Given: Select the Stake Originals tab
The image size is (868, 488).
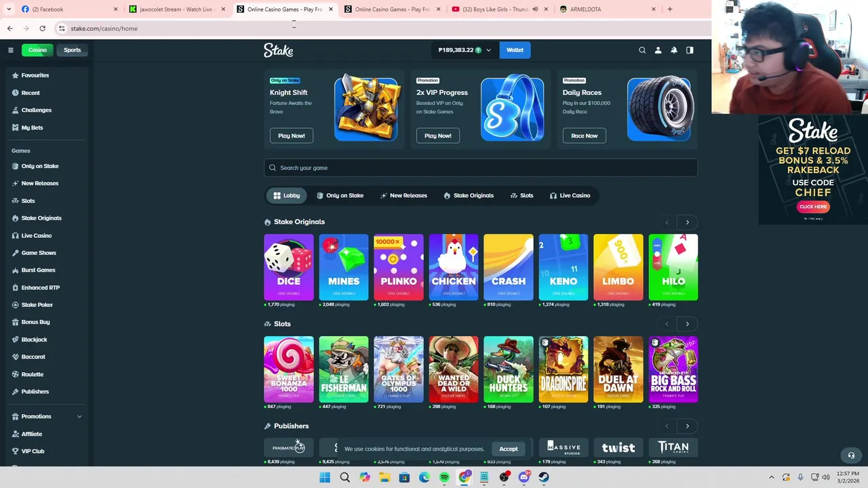Looking at the screenshot, I should point(469,195).
